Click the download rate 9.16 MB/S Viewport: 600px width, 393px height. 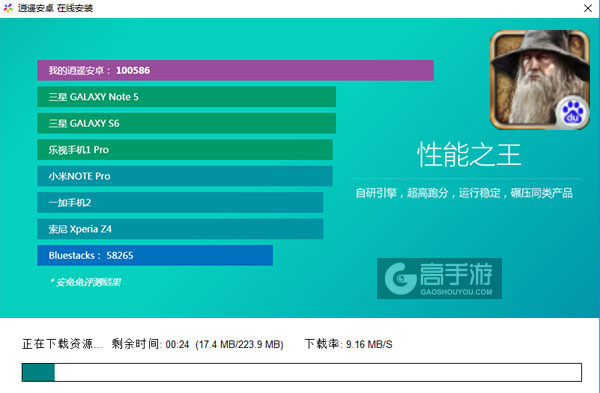tap(369, 344)
